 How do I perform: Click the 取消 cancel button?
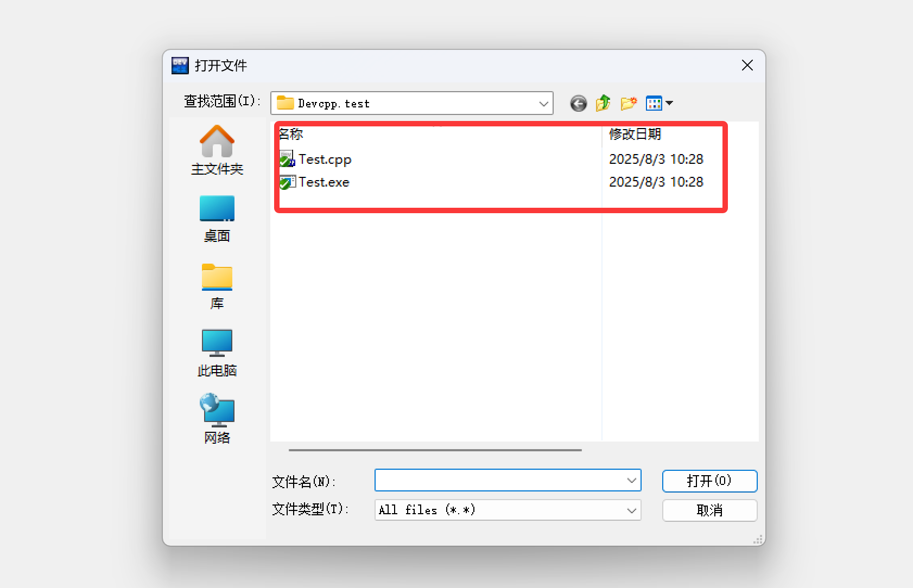click(x=709, y=510)
